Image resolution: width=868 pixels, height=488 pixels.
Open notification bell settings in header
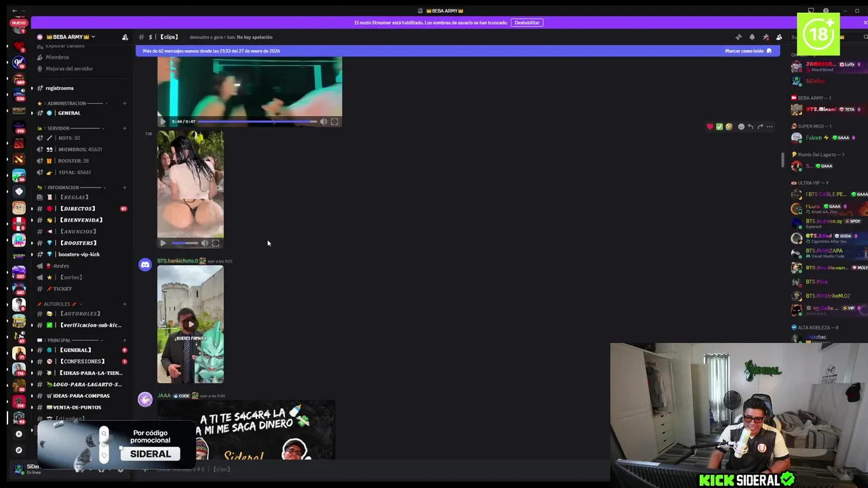[752, 37]
